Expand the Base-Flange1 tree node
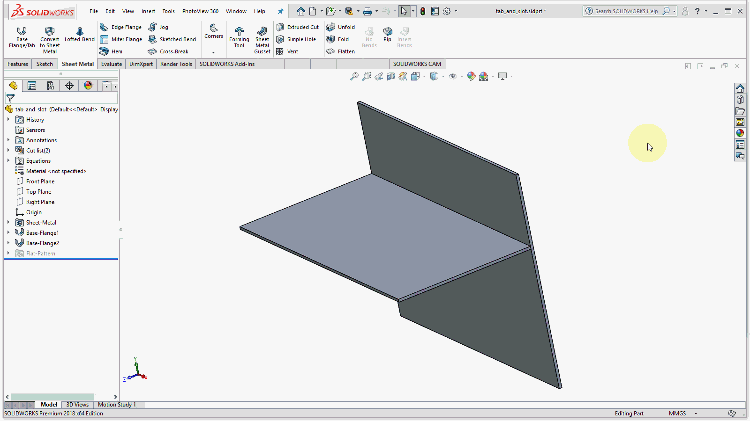This screenshot has height=421, width=750. coord(8,232)
